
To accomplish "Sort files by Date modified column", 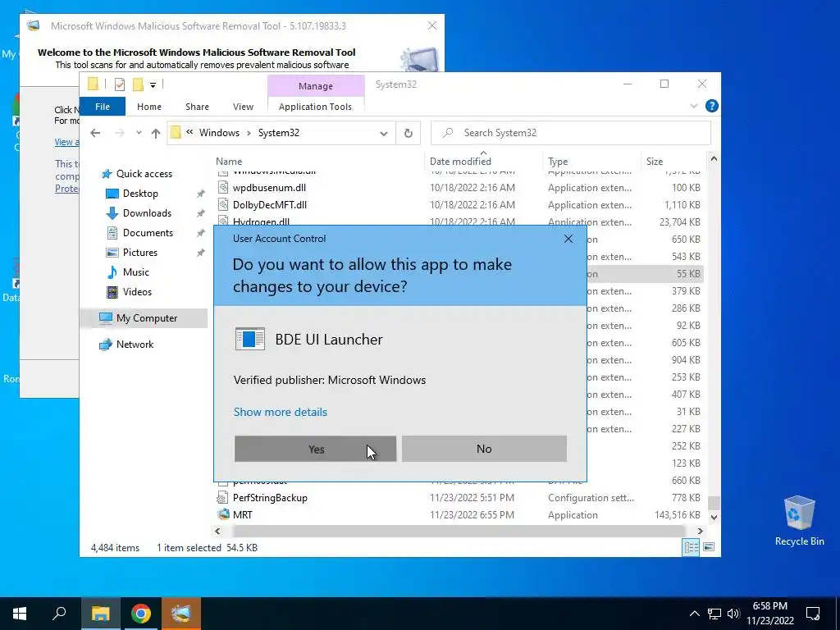I will click(460, 162).
